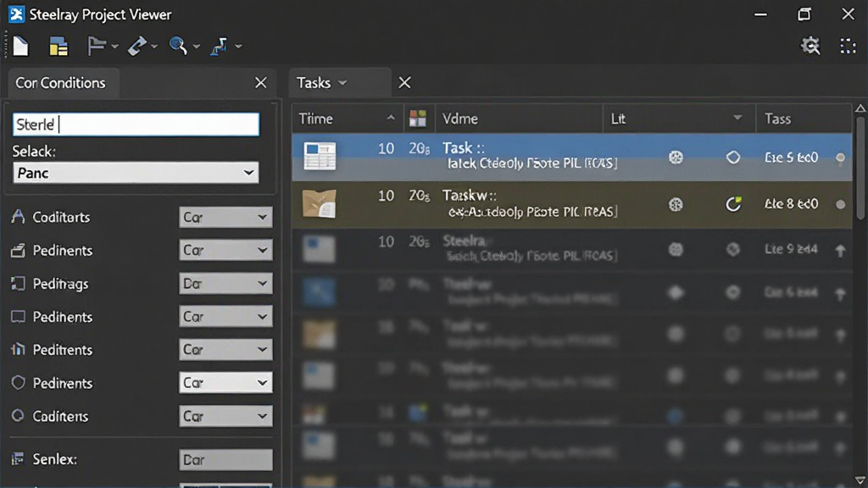The width and height of the screenshot is (868, 488).
Task: Select the Task :: row thumbnail
Action: [x=320, y=156]
